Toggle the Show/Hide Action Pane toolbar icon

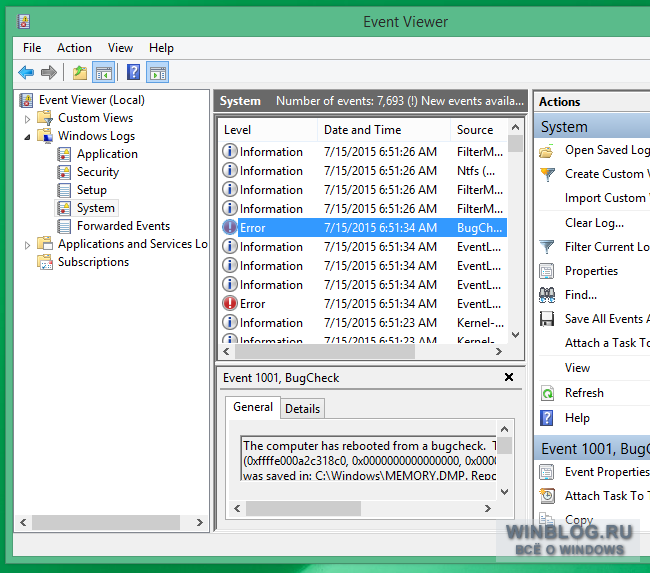click(x=158, y=73)
